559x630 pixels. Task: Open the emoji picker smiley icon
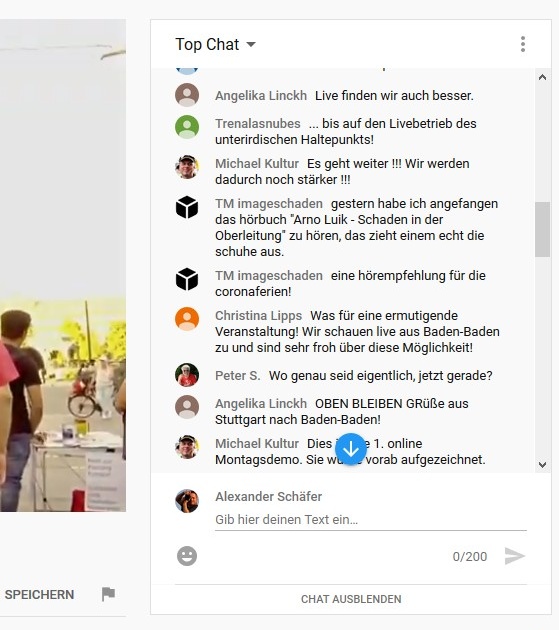187,556
